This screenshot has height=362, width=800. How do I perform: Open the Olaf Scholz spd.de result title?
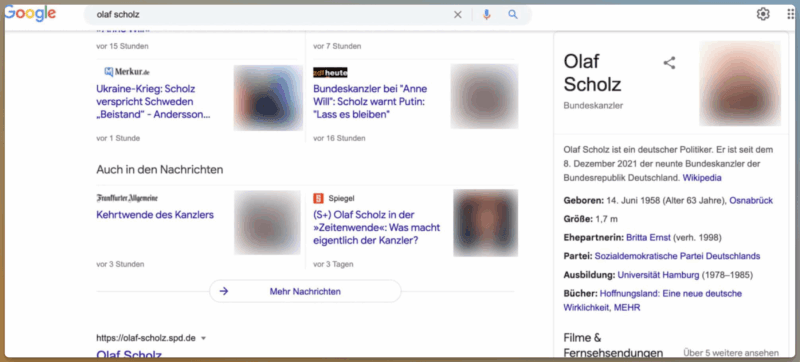(129, 354)
